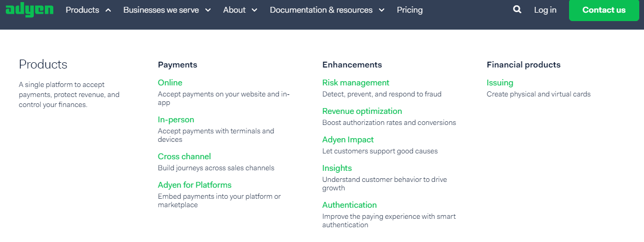
Task: Open the In-person payments link
Action: (176, 120)
